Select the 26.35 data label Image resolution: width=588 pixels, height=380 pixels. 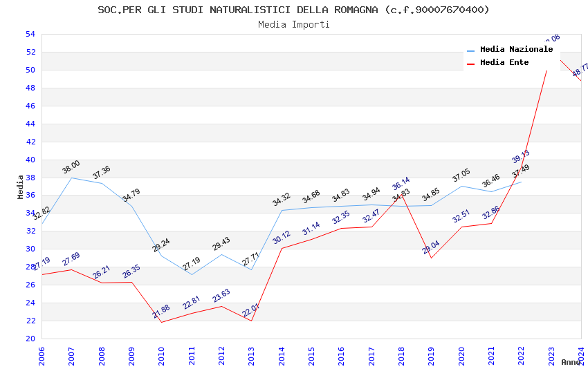click(x=131, y=271)
